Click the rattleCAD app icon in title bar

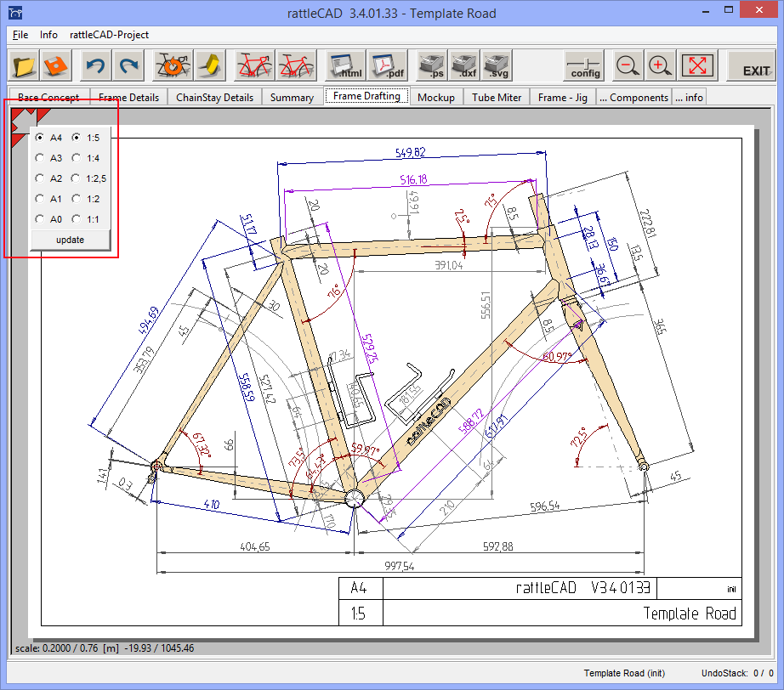pos(15,13)
